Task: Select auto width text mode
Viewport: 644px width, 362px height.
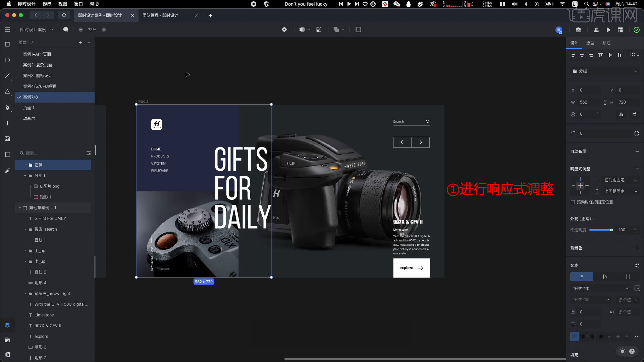Action: pyautogui.click(x=582, y=277)
